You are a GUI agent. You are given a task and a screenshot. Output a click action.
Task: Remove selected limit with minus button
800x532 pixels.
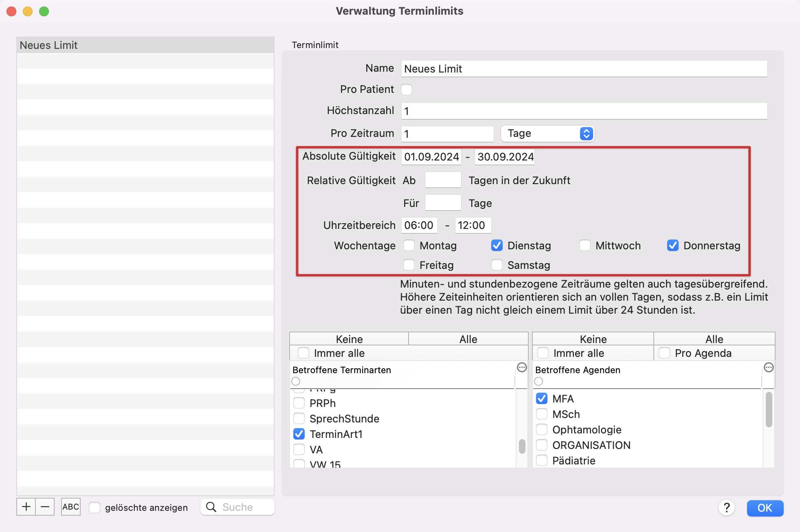pos(45,507)
